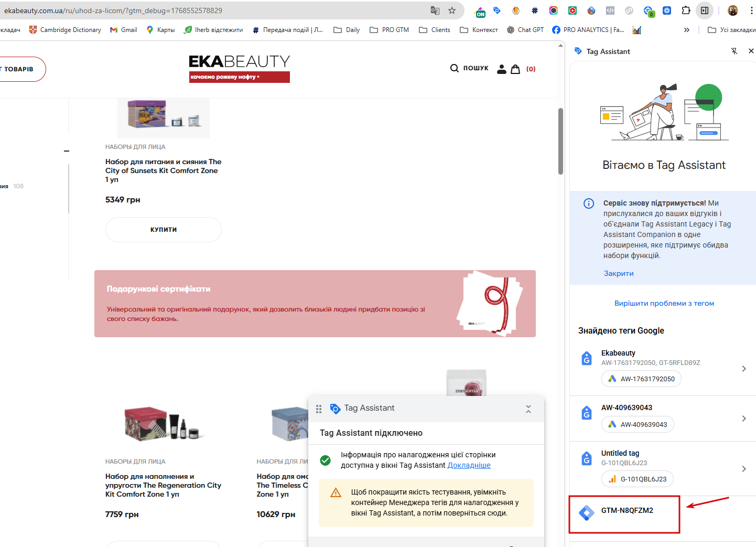Open the Chrome profile avatar
The width and height of the screenshot is (756, 547).
pyautogui.click(x=733, y=10)
